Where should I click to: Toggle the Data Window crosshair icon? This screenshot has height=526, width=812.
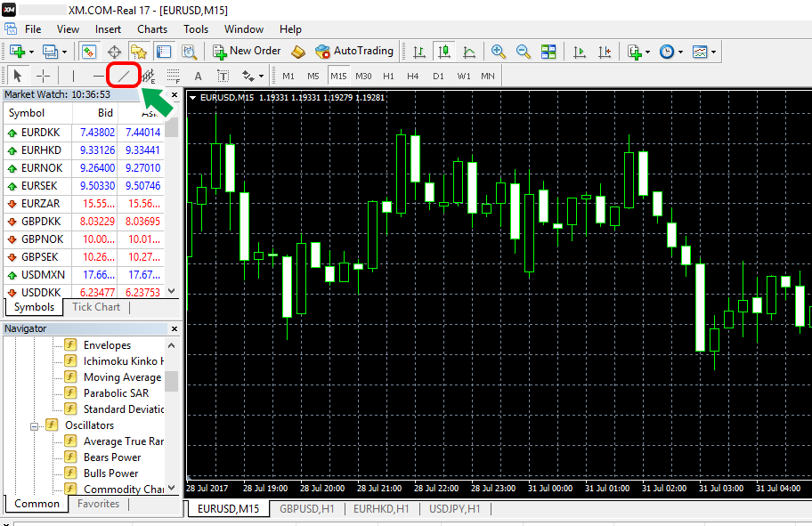(x=114, y=52)
